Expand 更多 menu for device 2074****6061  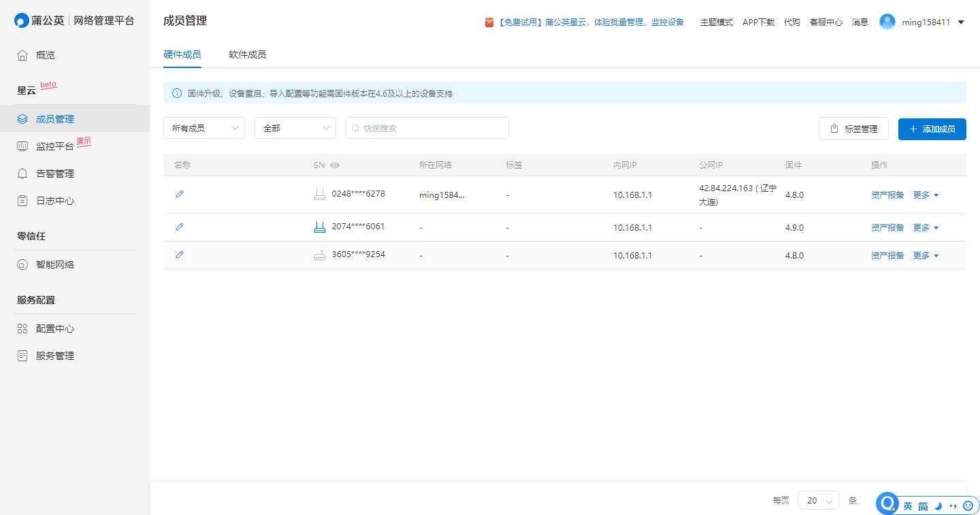coord(926,228)
